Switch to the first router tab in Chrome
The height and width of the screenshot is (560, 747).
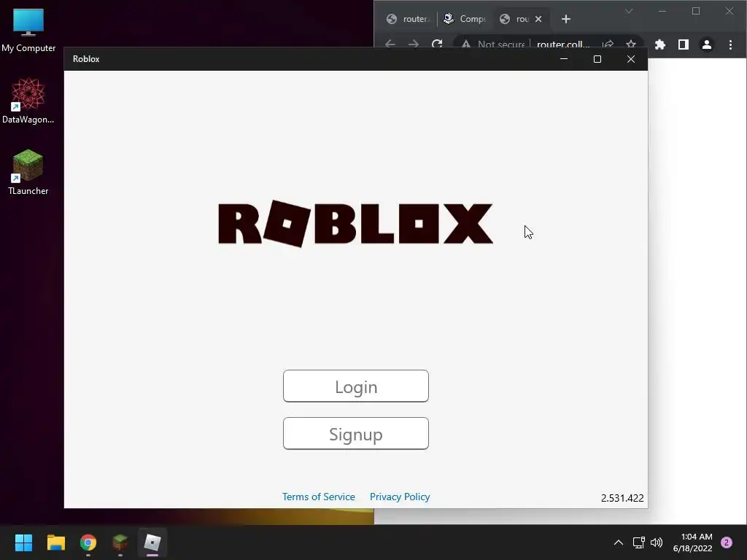click(410, 19)
